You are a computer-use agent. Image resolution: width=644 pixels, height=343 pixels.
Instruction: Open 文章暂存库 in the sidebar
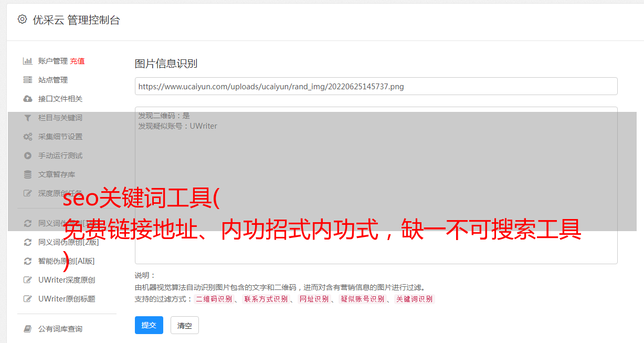pyautogui.click(x=57, y=174)
